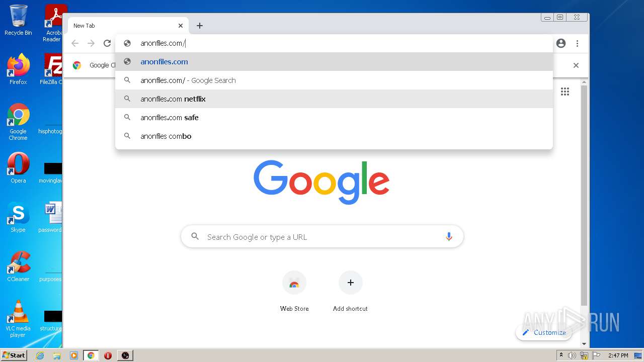Open the Web Store shortcut
The height and width of the screenshot is (362, 644).
[x=294, y=292]
